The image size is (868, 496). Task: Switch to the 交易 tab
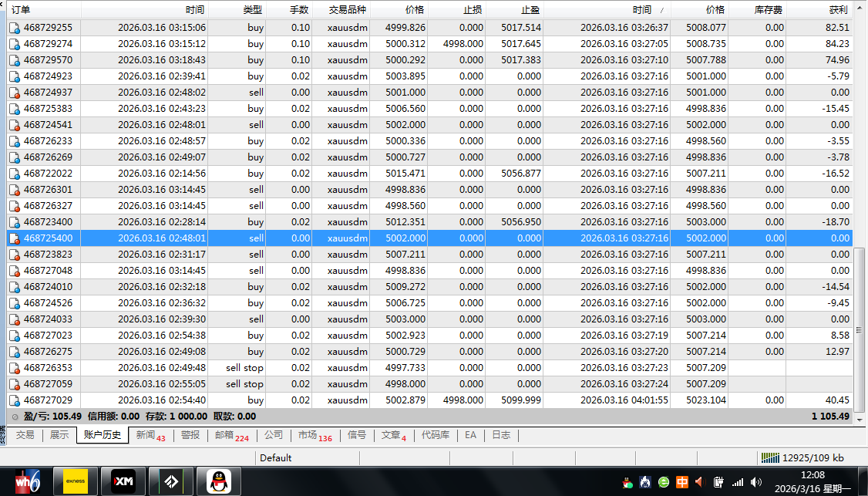point(25,435)
